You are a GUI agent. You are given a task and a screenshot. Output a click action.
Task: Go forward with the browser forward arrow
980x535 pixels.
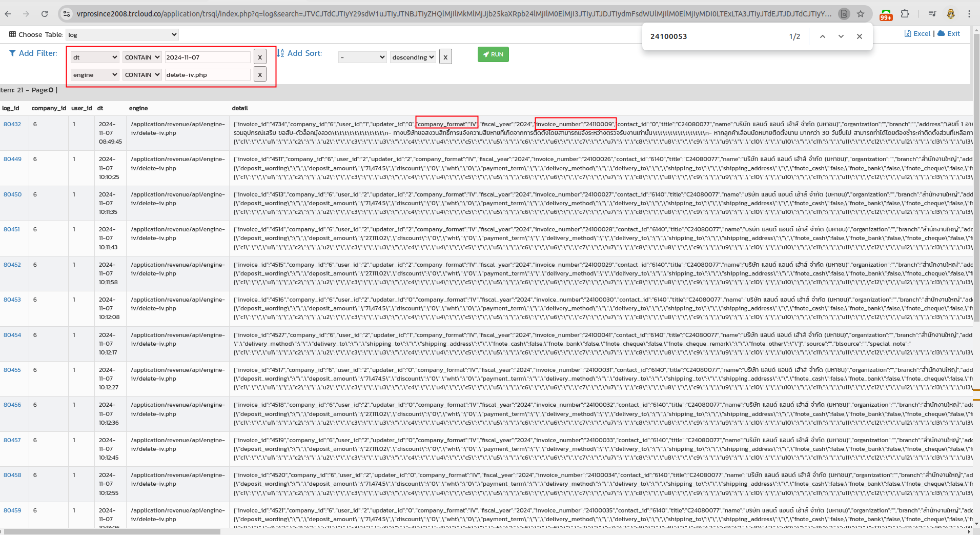pyautogui.click(x=26, y=14)
